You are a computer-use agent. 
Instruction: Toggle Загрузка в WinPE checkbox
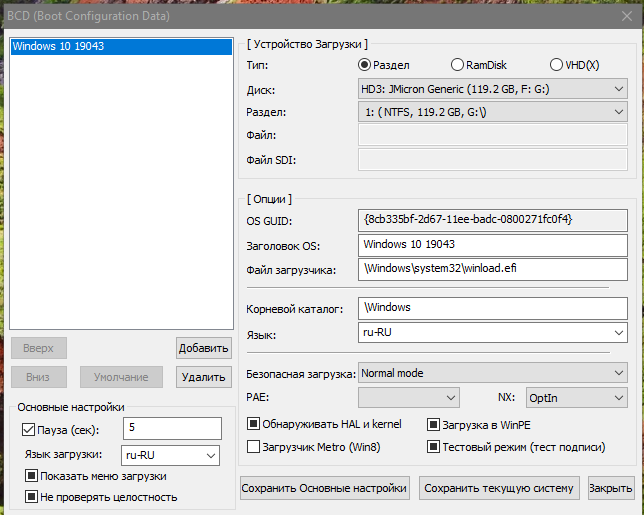tap(434, 424)
